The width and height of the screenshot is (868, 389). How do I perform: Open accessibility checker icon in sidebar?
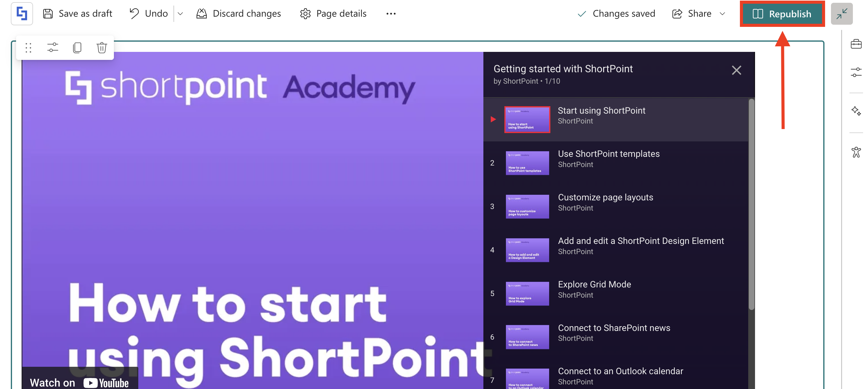click(856, 152)
